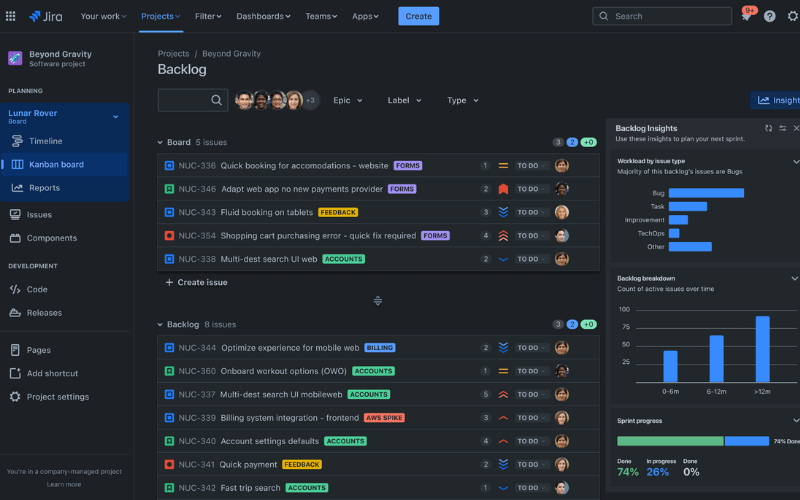Open the Projects breadcrumb link

pyautogui.click(x=173, y=54)
